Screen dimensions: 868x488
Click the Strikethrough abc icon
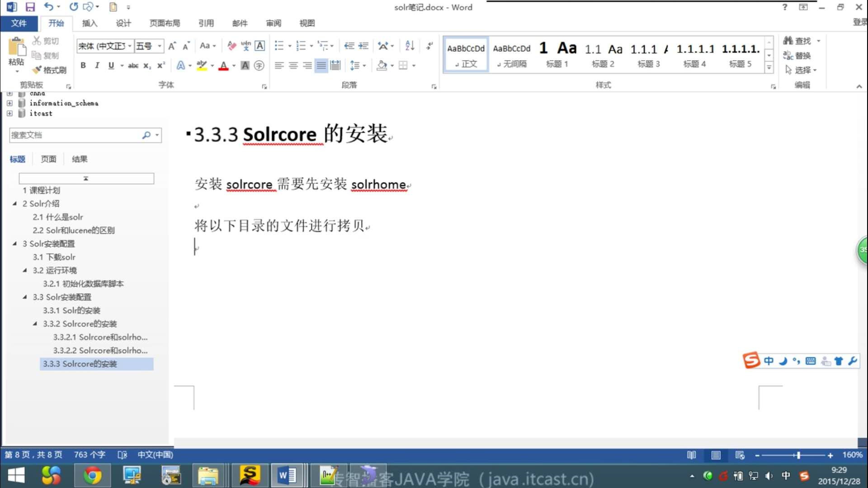[133, 66]
